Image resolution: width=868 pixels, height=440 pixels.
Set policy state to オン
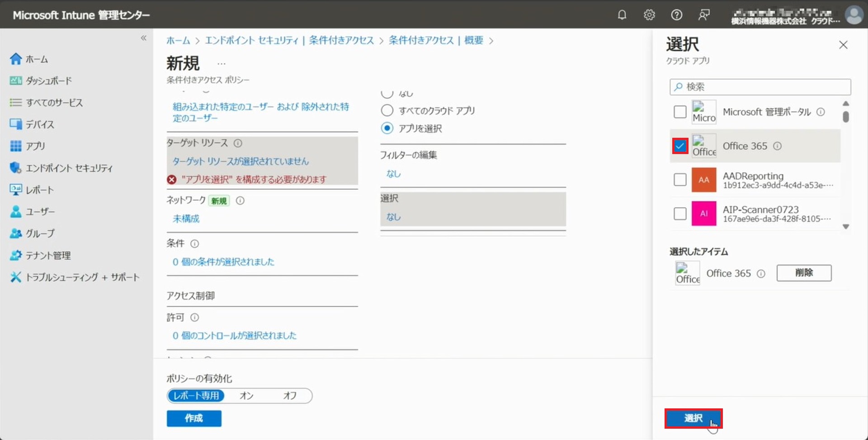[x=246, y=396]
